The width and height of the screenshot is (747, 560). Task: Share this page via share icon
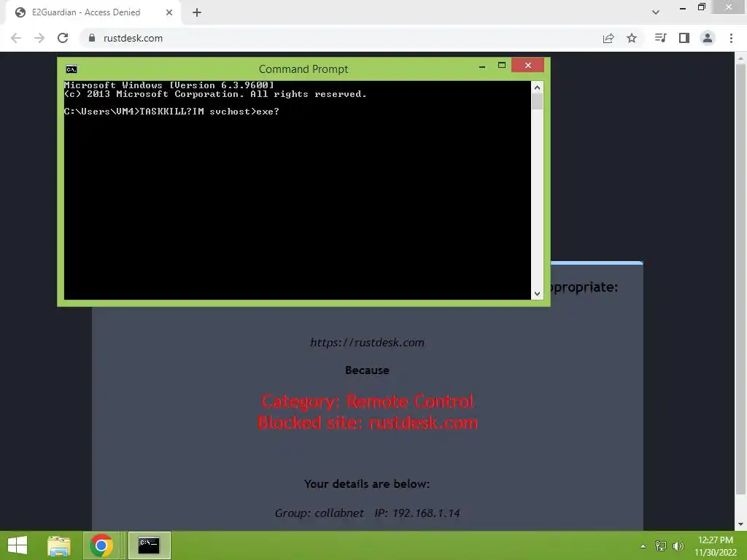(x=608, y=38)
